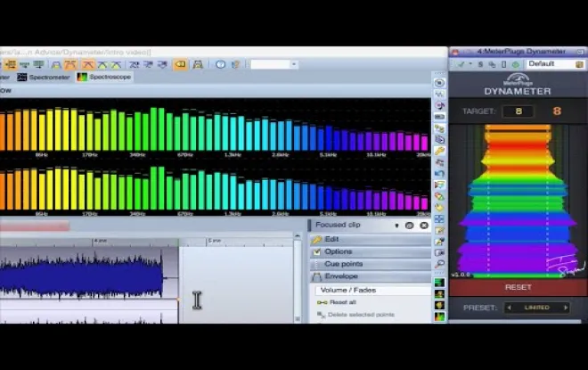Click Delete selected points
This screenshot has width=588, height=370.
tap(355, 315)
